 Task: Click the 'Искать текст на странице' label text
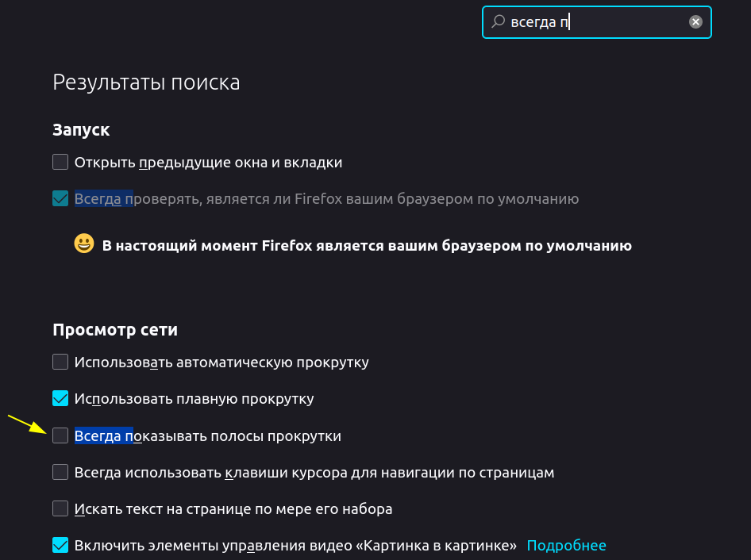pyautogui.click(x=233, y=508)
